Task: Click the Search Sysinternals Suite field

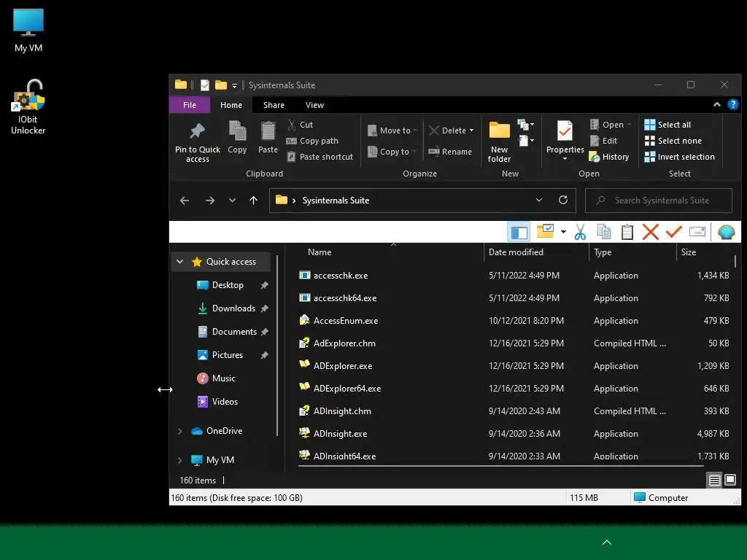Action: click(659, 201)
